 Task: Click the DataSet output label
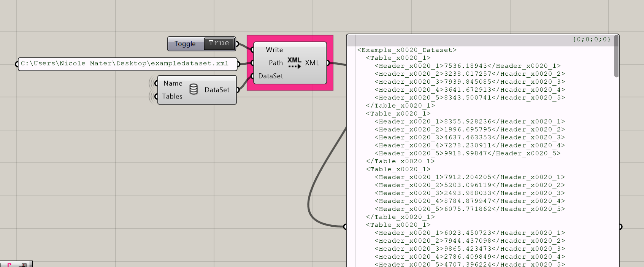pos(217,90)
